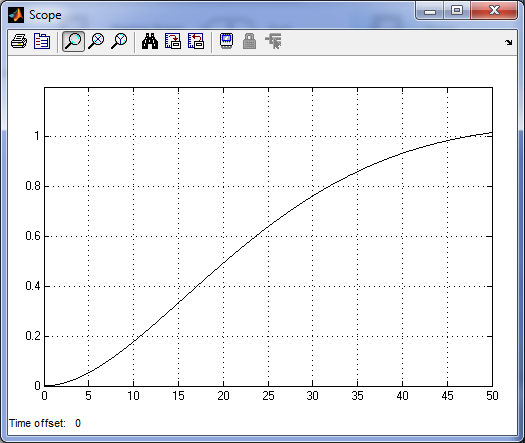Viewport: 525px width, 443px height.
Task: Restore saved axes settings icon
Action: [x=196, y=42]
